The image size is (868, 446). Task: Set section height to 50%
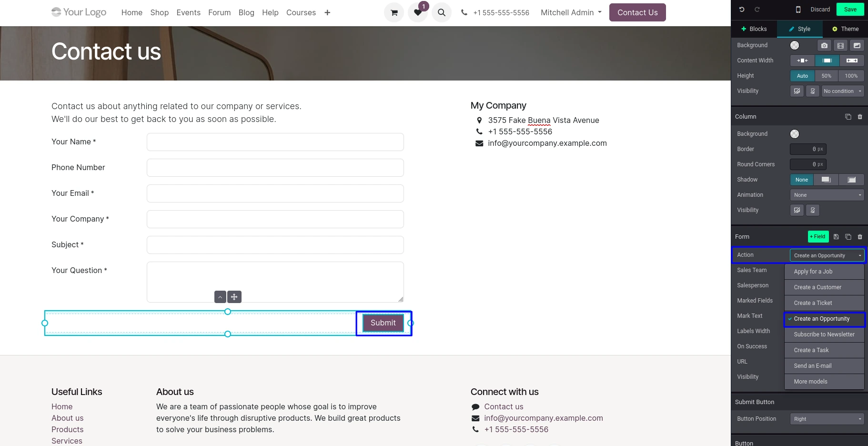click(827, 76)
